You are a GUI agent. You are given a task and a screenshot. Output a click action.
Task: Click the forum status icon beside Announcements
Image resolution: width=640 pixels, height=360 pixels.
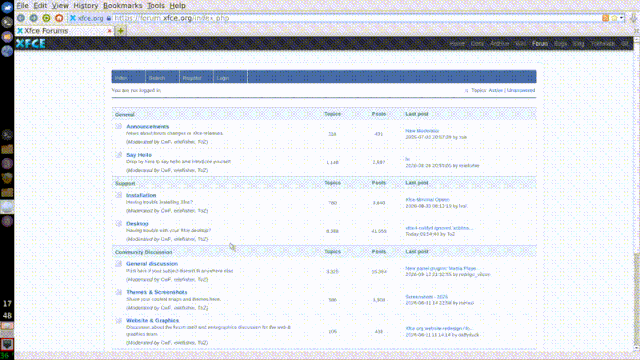pyautogui.click(x=118, y=127)
